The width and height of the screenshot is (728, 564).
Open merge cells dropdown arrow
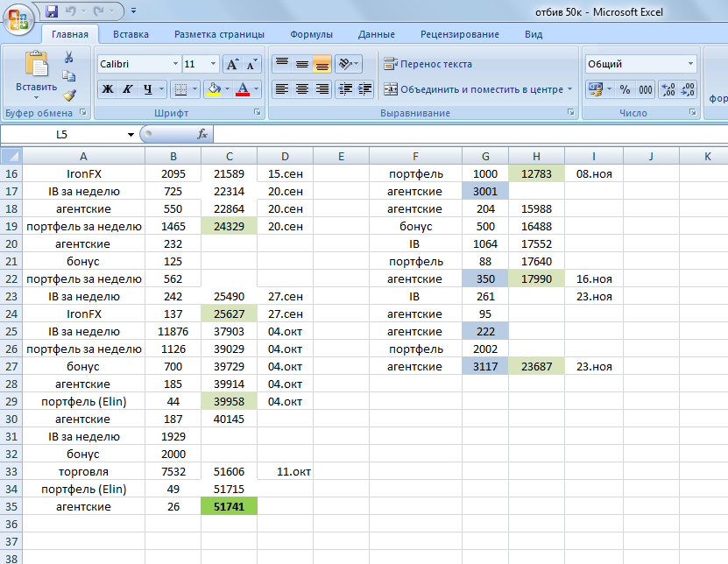point(569,89)
